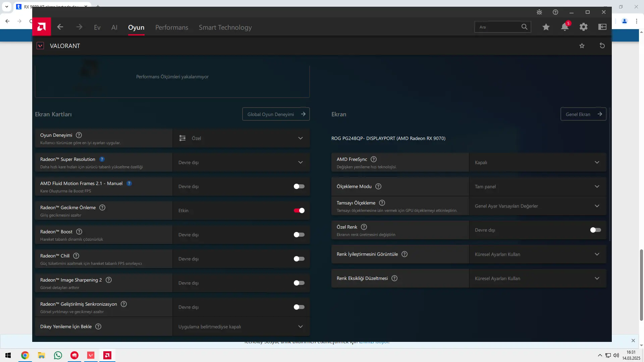The height and width of the screenshot is (362, 644).
Task: Show help for Radeon Boost
Action: point(79,232)
